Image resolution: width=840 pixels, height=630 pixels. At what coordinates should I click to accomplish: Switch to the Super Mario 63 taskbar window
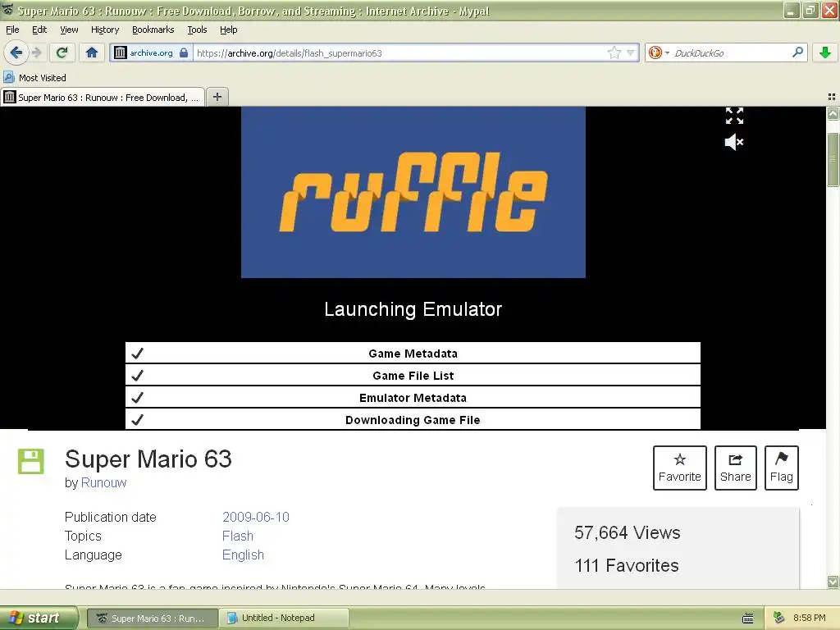tap(152, 618)
